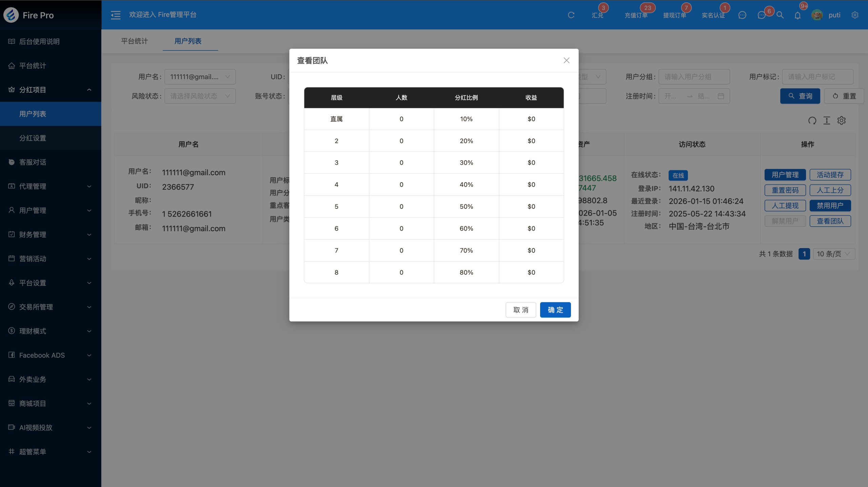Screen dimensions: 868x487
Task: Open the 风险状态 select dropdown
Action: click(x=200, y=96)
